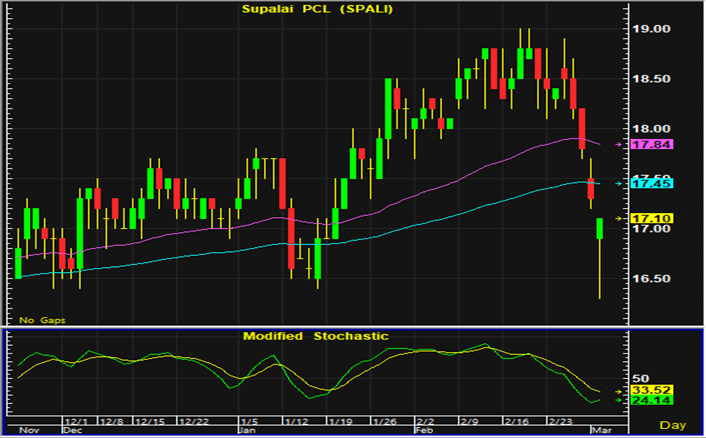Image resolution: width=706 pixels, height=438 pixels.
Task: Click the Supalai PCL (SPALI) chart title
Action: point(315,10)
